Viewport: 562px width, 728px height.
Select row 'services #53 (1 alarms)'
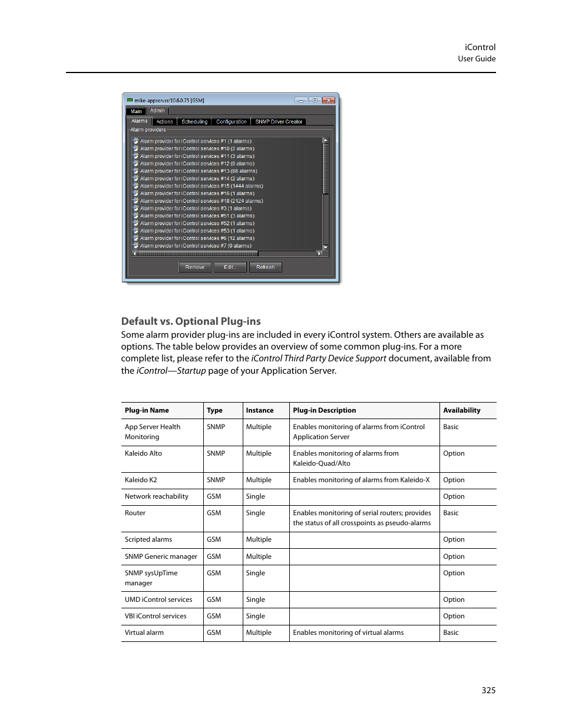(227, 230)
